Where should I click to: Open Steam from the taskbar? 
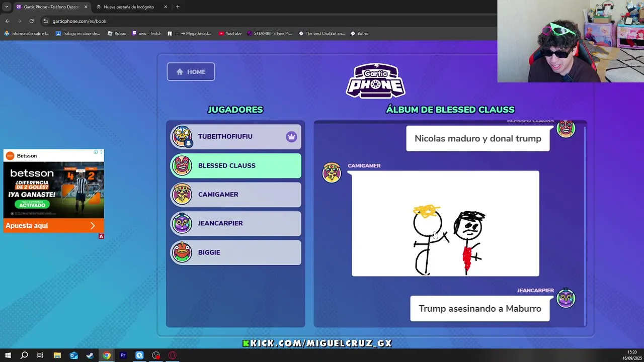click(x=90, y=355)
